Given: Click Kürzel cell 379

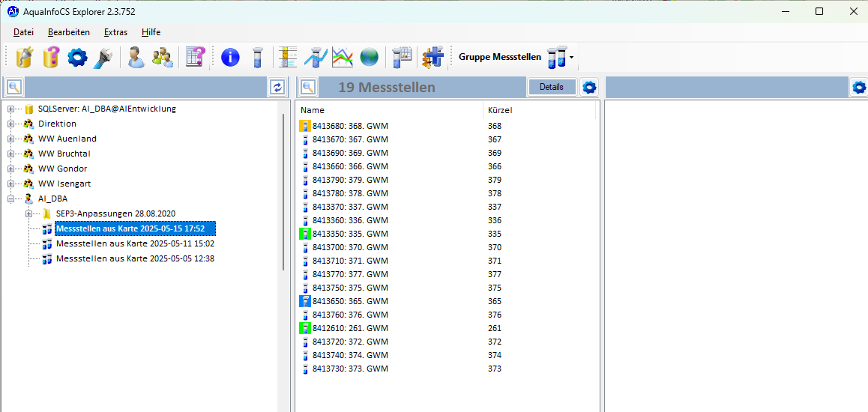Looking at the screenshot, I should tap(494, 180).
